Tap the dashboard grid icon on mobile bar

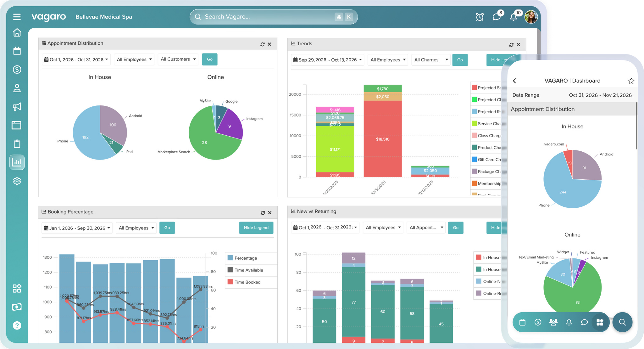coord(600,322)
